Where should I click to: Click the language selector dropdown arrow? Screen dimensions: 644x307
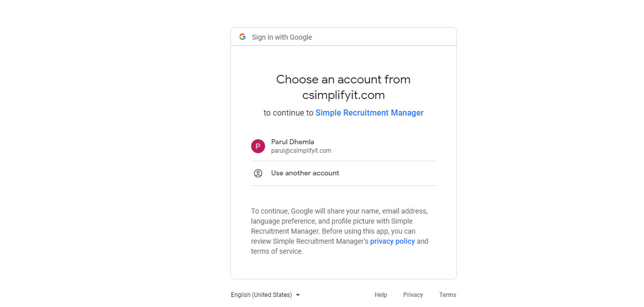(x=298, y=295)
